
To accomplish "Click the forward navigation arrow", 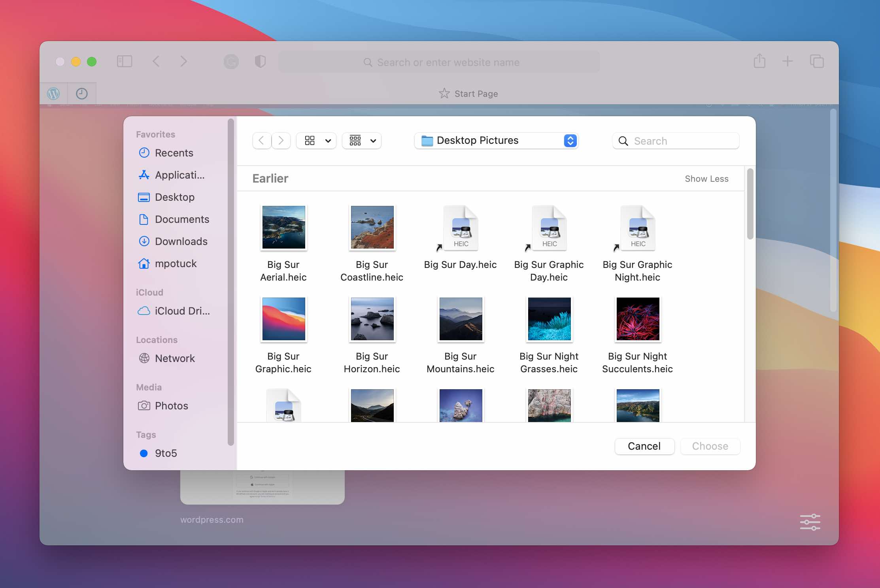I will 280,140.
